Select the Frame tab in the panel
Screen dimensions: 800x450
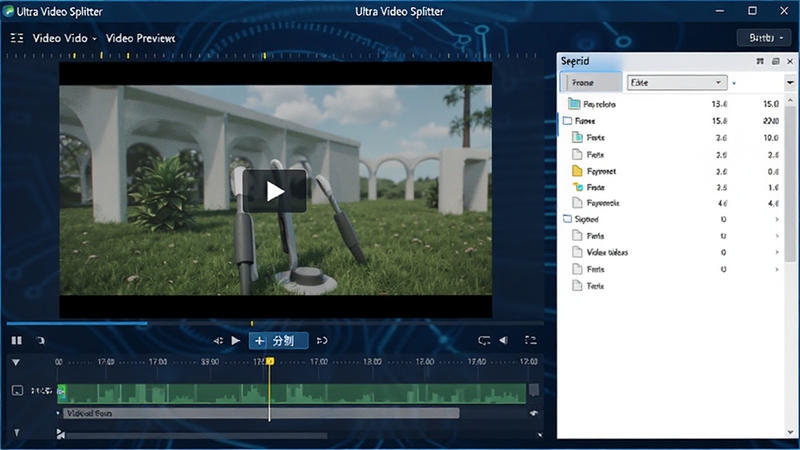(x=591, y=82)
